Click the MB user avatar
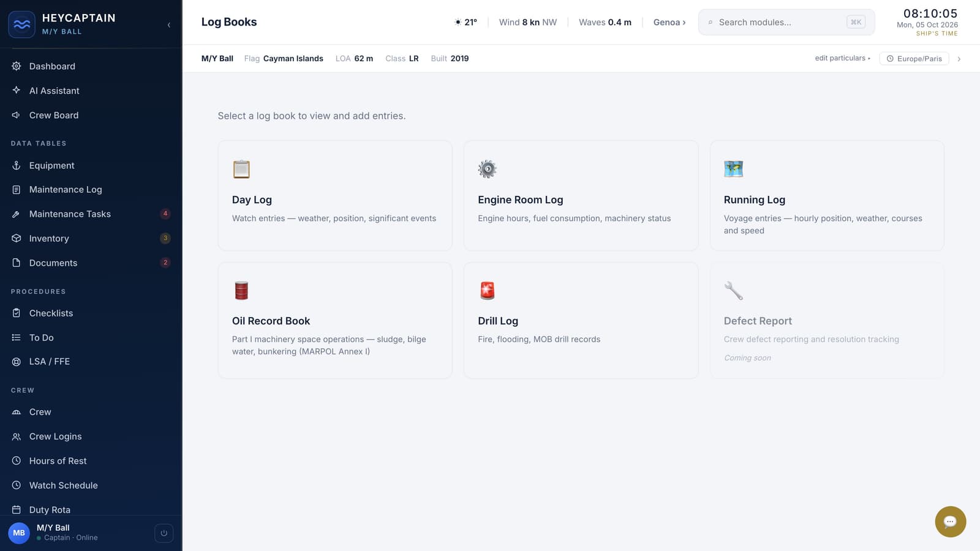This screenshot has width=980, height=551. click(x=19, y=533)
